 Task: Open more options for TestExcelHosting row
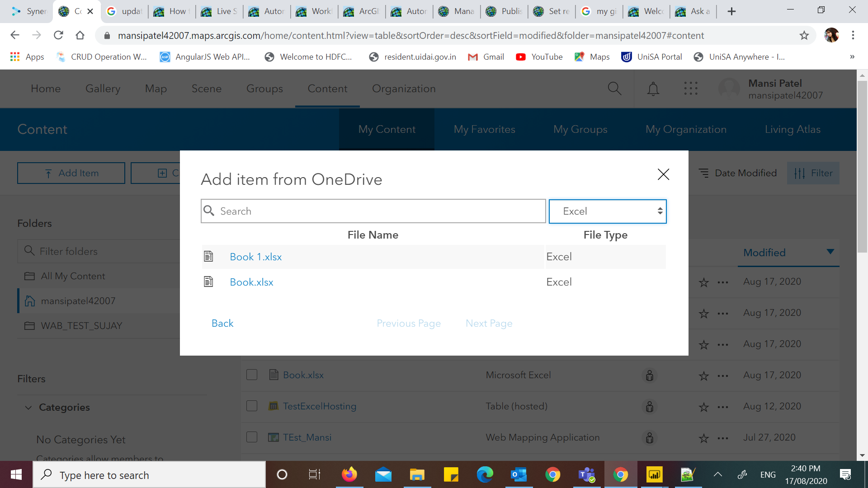click(x=723, y=407)
